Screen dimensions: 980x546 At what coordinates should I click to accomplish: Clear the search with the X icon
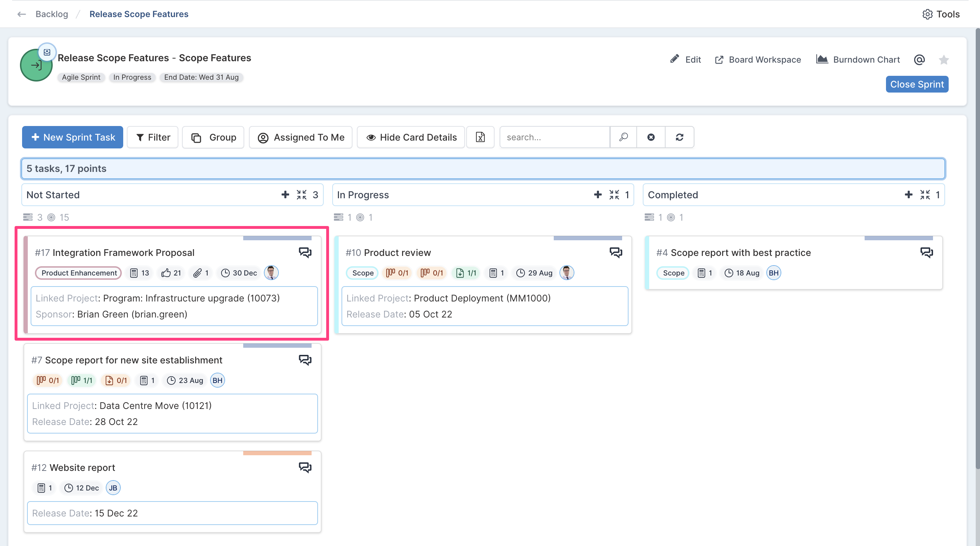tap(651, 137)
